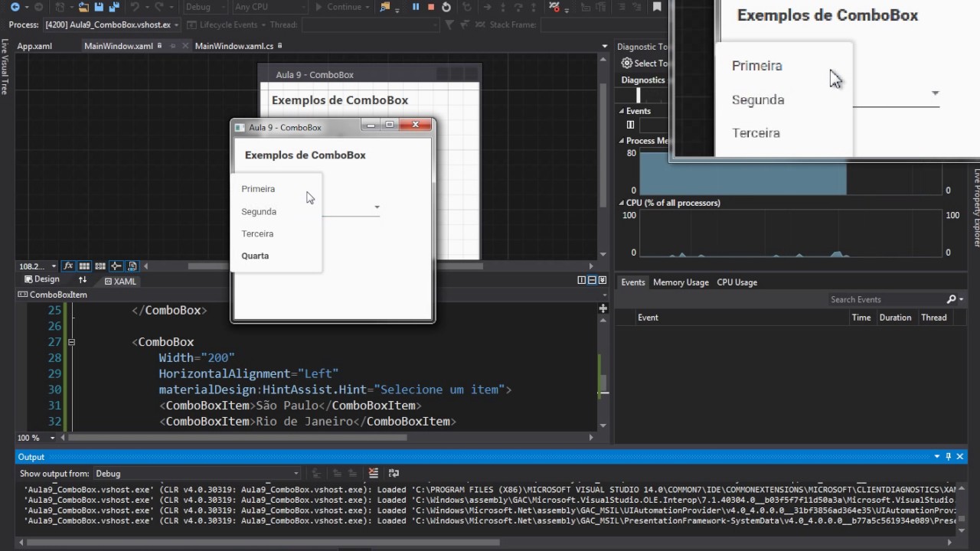Image resolution: width=980 pixels, height=551 pixels.
Task: Toggle snap to snaplines icon
Action: click(116, 266)
